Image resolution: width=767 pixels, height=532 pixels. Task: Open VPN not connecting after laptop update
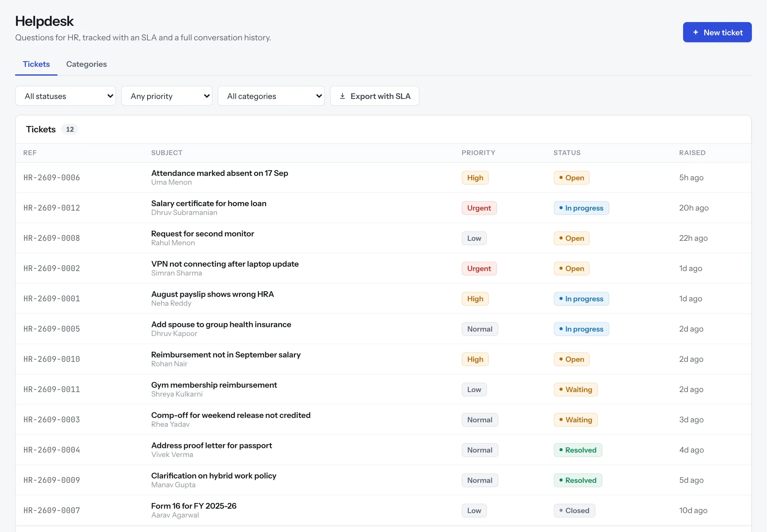click(x=225, y=264)
